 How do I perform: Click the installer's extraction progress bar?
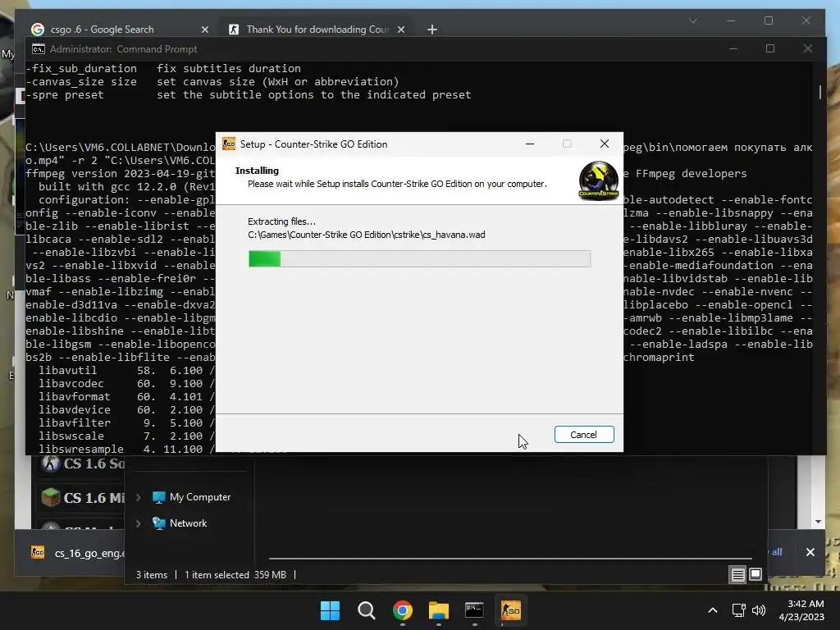419,258
